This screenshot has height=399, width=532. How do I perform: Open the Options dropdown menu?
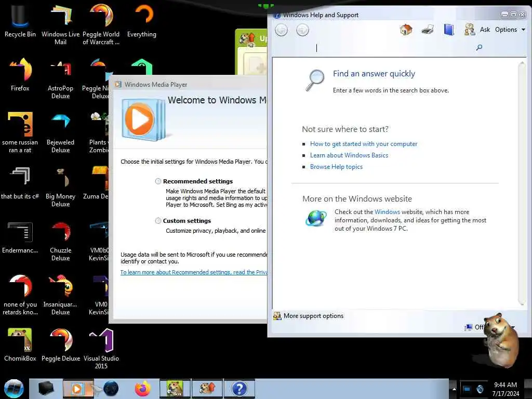click(x=510, y=30)
